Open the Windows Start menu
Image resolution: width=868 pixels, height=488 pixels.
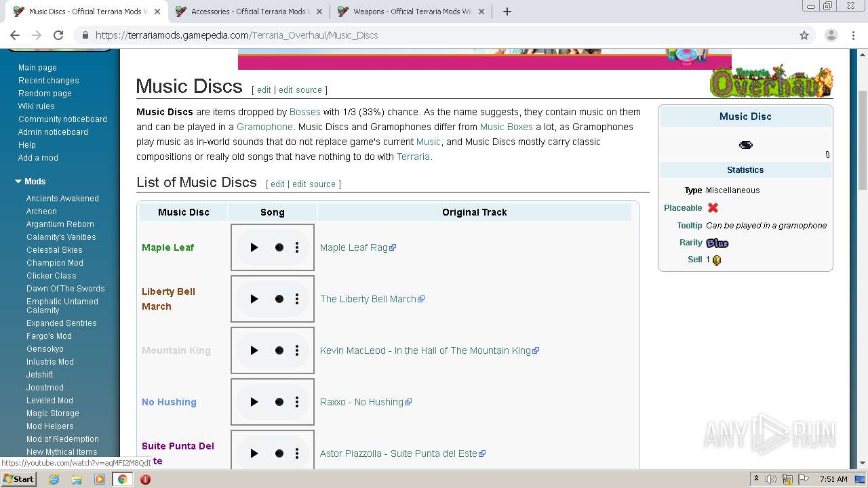[x=19, y=479]
